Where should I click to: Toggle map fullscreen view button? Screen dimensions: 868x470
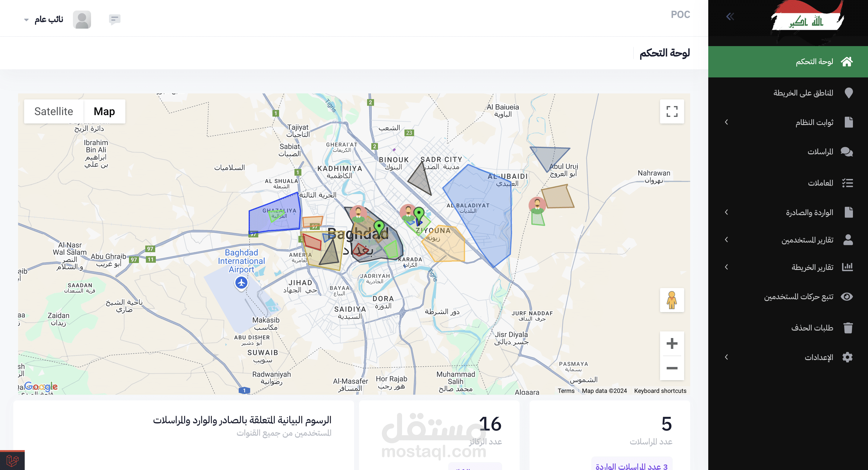point(671,111)
